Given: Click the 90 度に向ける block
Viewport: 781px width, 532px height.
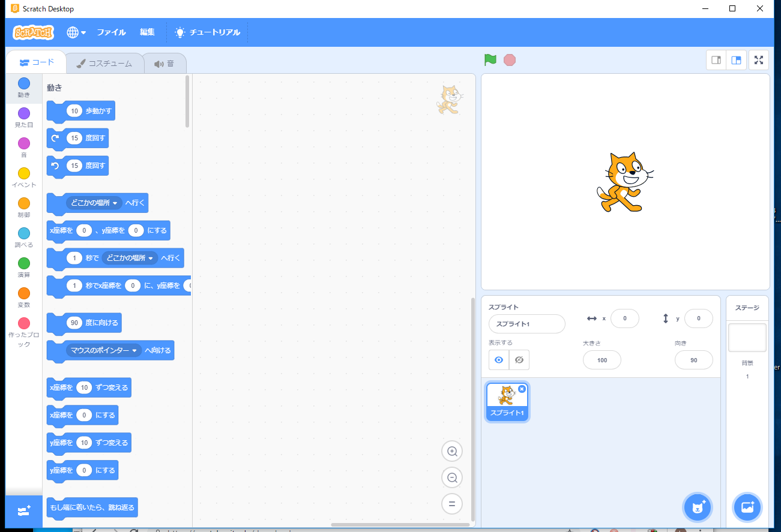Looking at the screenshot, I should point(84,323).
